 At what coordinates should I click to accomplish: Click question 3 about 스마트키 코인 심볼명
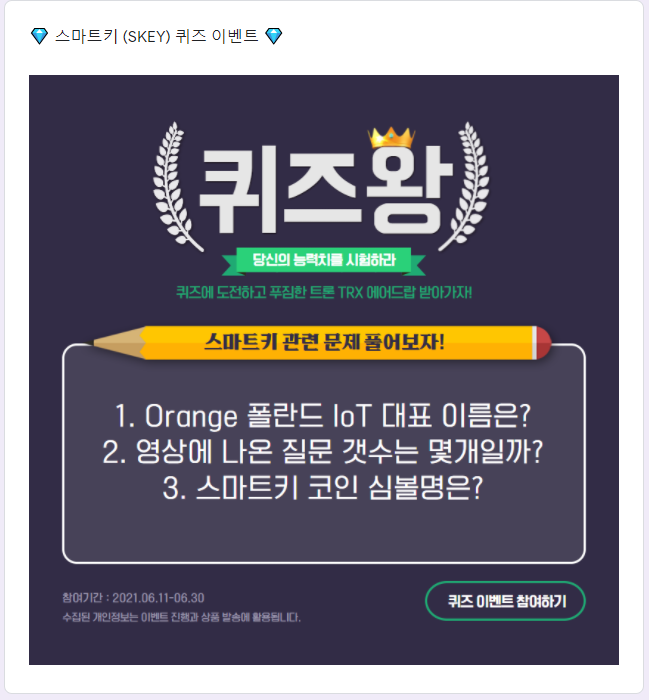click(x=323, y=488)
